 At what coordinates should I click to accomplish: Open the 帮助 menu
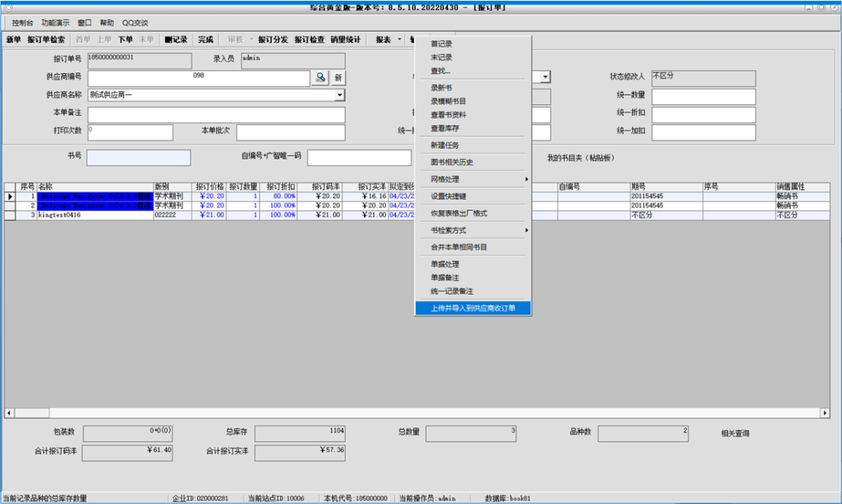pyautogui.click(x=107, y=23)
